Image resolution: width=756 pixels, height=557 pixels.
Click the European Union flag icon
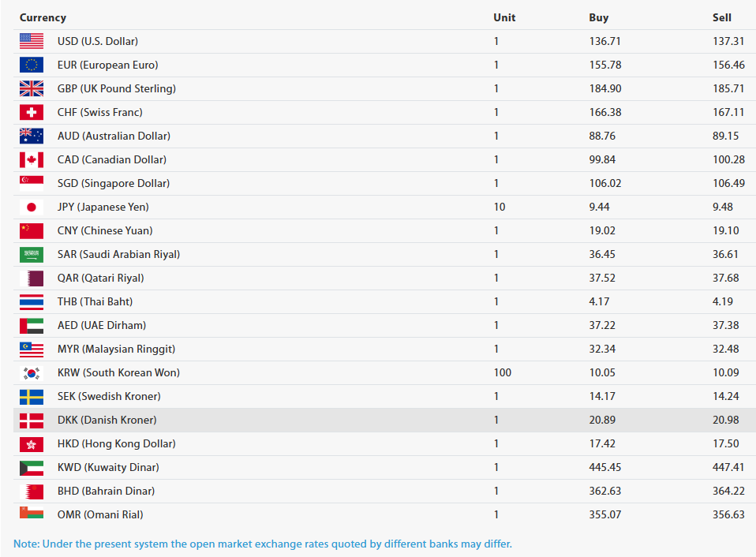(x=32, y=65)
